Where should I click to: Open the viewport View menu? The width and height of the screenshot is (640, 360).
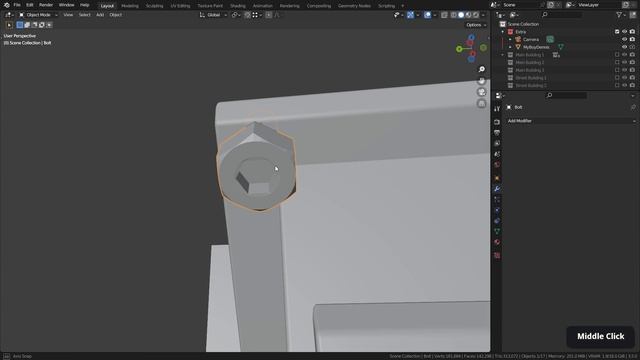click(x=68, y=15)
